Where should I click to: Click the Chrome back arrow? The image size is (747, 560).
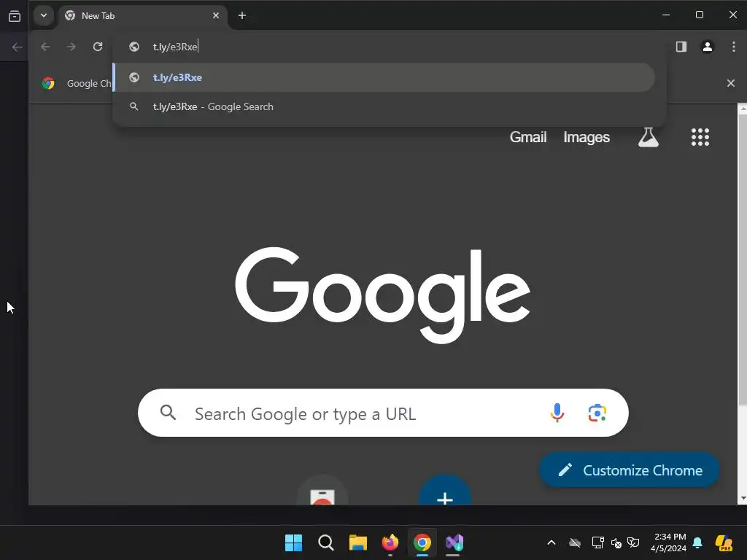click(45, 47)
